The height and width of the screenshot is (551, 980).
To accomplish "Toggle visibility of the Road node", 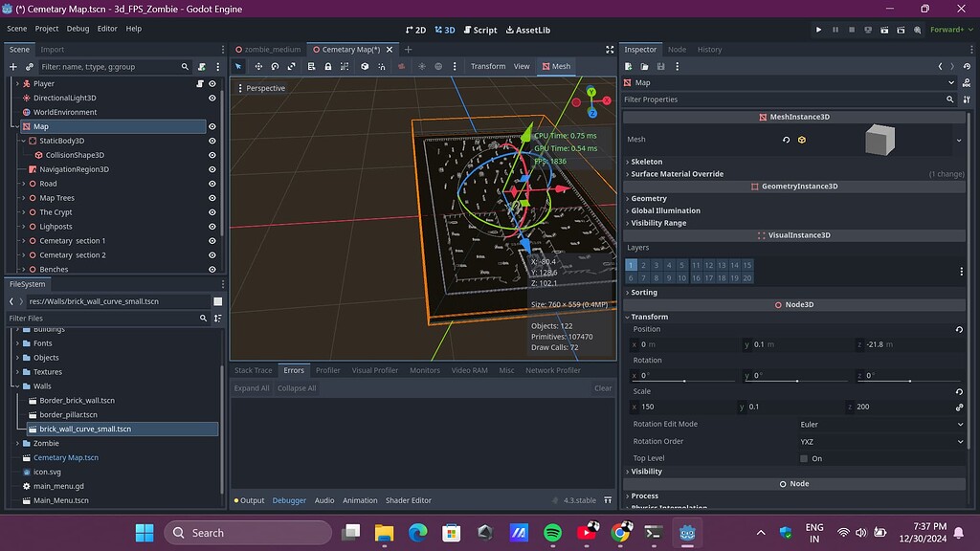I will pos(212,184).
